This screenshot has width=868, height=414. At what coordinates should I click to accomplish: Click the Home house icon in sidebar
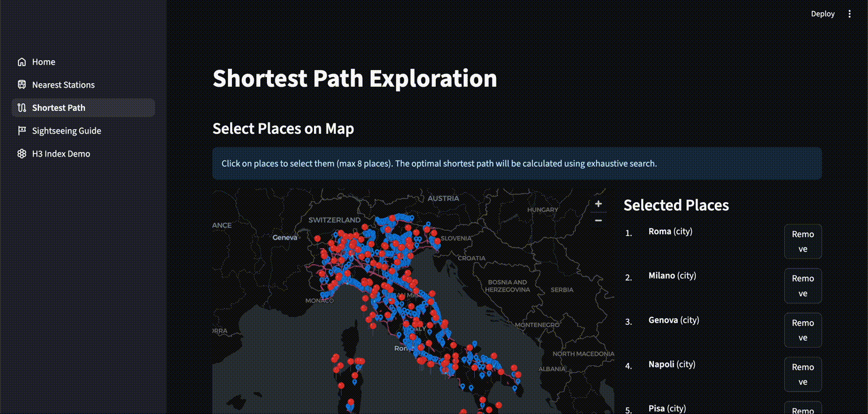pyautogui.click(x=22, y=62)
